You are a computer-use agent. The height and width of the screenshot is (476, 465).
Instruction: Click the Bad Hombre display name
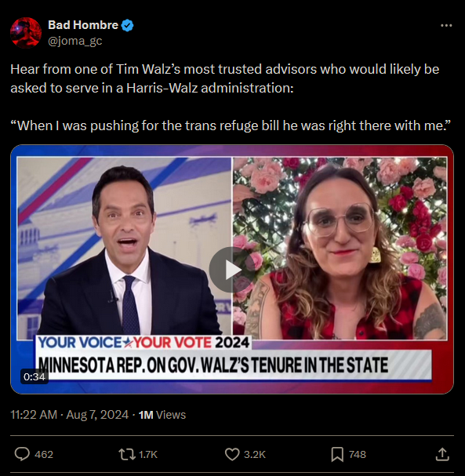click(83, 25)
